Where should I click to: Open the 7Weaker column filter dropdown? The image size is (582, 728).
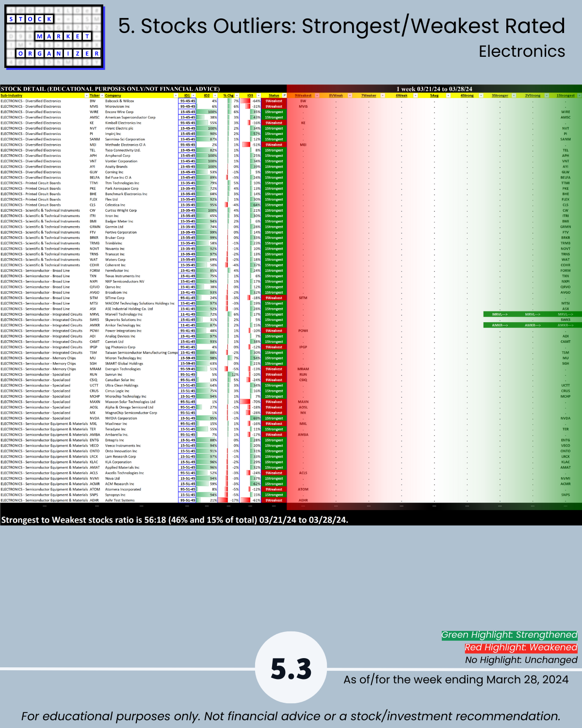(x=383, y=96)
